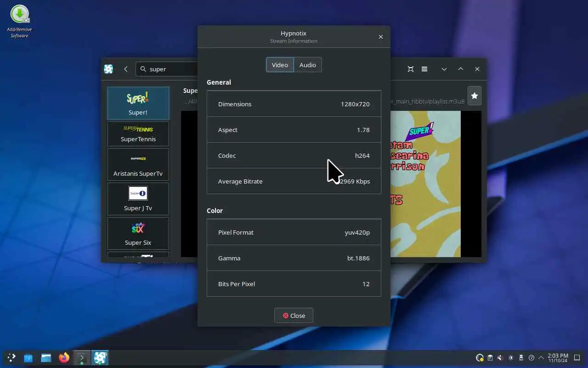Click the Codec h264 row
The width and height of the screenshot is (588, 368).
294,155
